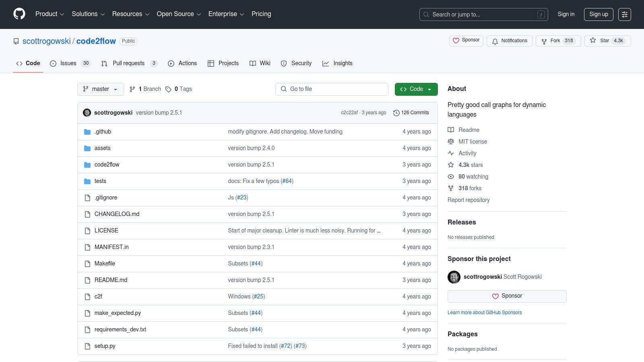
Task: Open issue link #64 in tests row
Action: pyautogui.click(x=287, y=181)
